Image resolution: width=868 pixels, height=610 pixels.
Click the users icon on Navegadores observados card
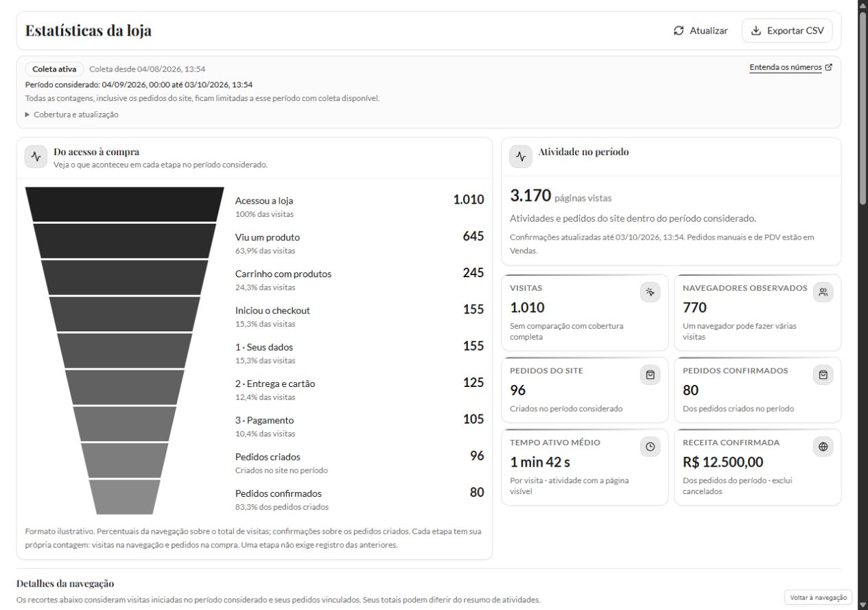pyautogui.click(x=823, y=292)
